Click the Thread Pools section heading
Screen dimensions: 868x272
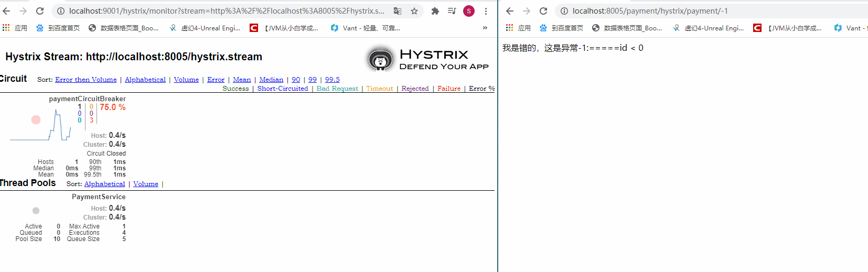pos(28,183)
